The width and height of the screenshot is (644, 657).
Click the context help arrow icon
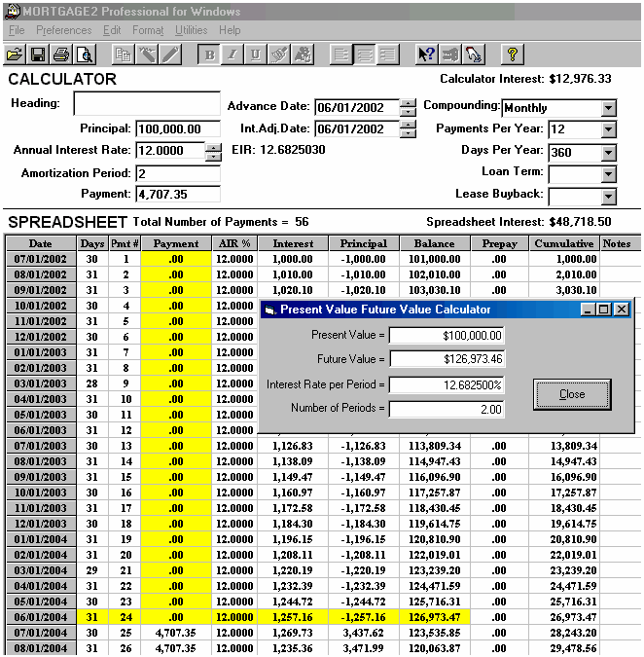[425, 55]
